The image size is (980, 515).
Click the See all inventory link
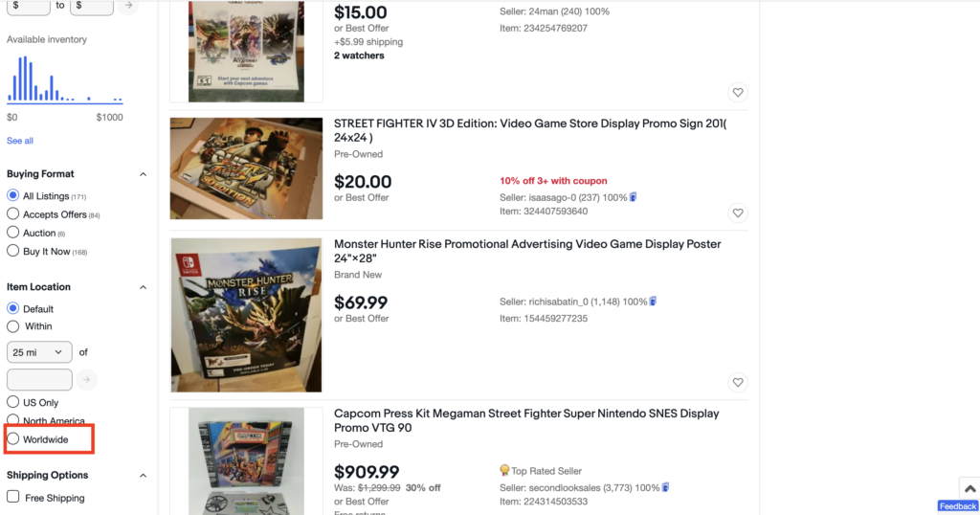click(20, 141)
